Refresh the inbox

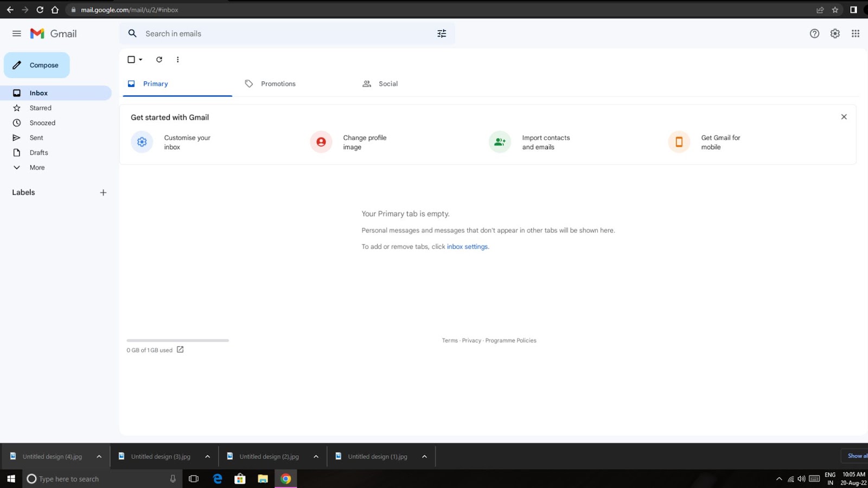[159, 60]
